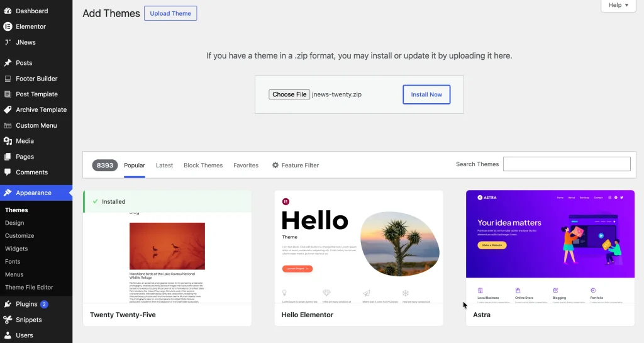Click the Install Now button

click(x=426, y=94)
